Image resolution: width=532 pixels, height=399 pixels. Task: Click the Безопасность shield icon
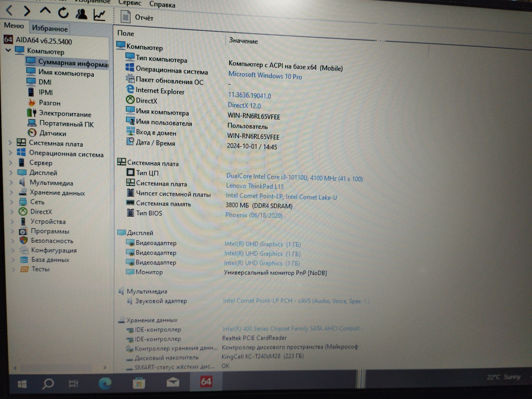click(x=24, y=240)
